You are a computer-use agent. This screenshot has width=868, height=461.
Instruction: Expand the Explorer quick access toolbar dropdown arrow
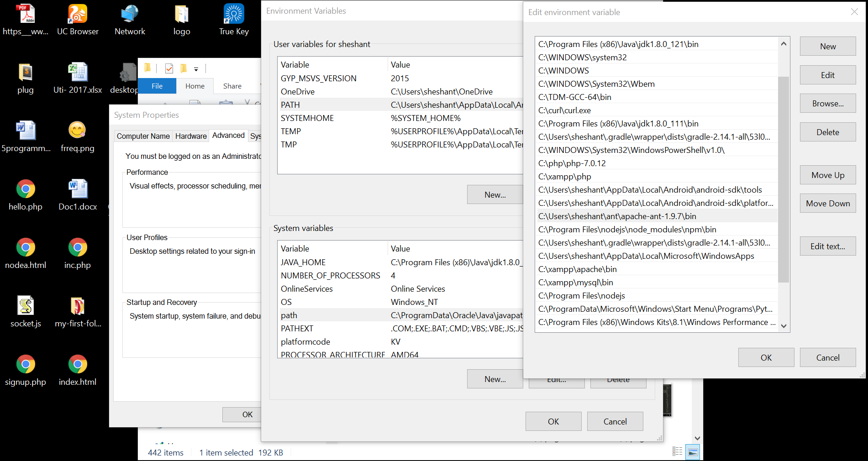click(196, 69)
